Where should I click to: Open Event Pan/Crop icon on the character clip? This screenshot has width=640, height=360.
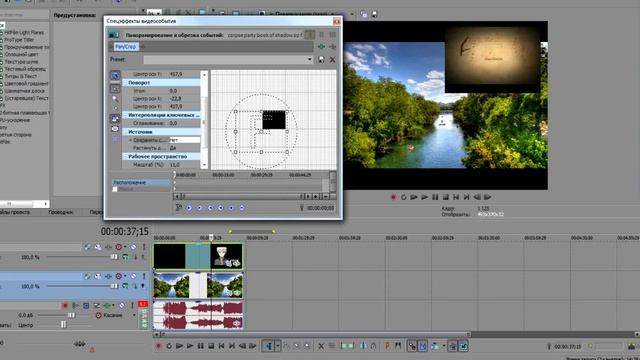237,264
